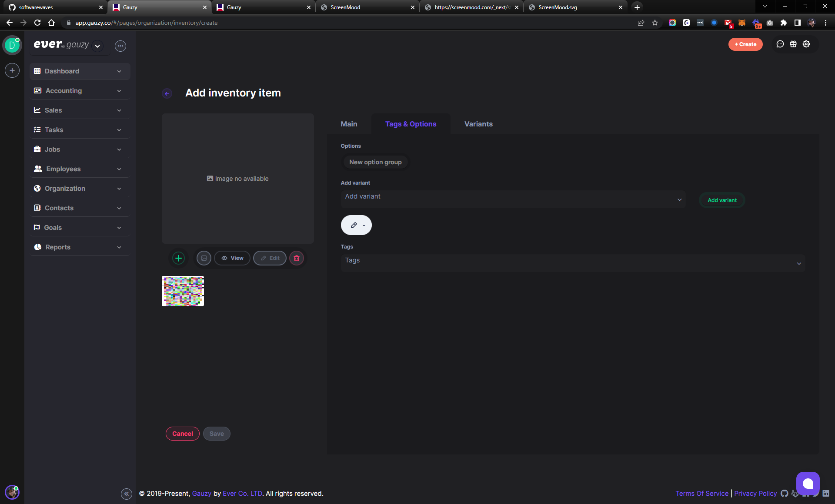This screenshot has height=504, width=835.
Task: Switch to the Variants tab
Action: 478,124
